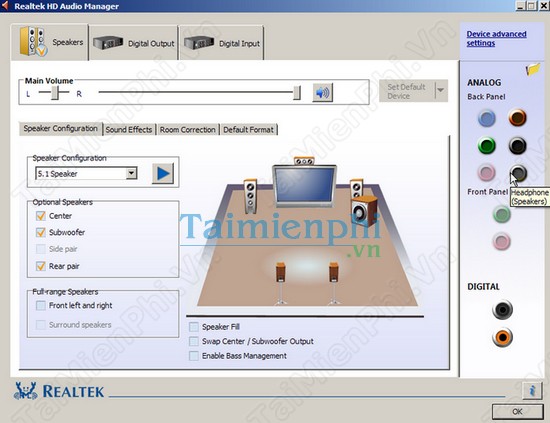The width and height of the screenshot is (550, 423).
Task: Click the green back panel audio jack
Action: [487, 146]
